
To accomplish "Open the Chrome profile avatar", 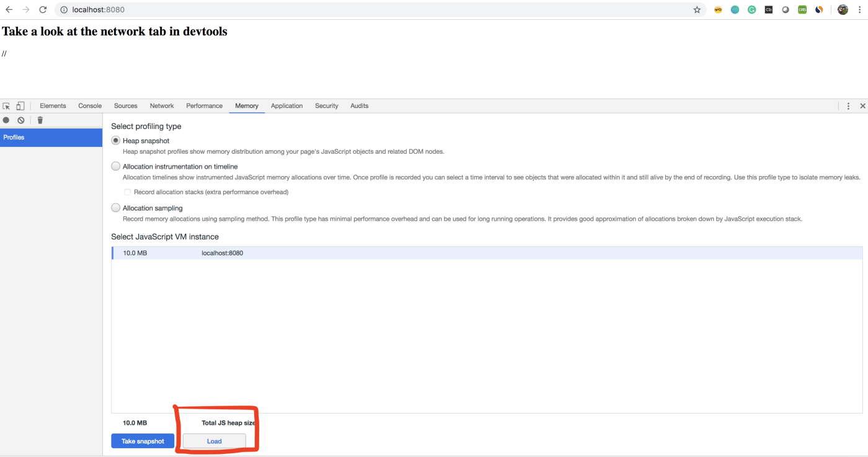I will pos(843,10).
